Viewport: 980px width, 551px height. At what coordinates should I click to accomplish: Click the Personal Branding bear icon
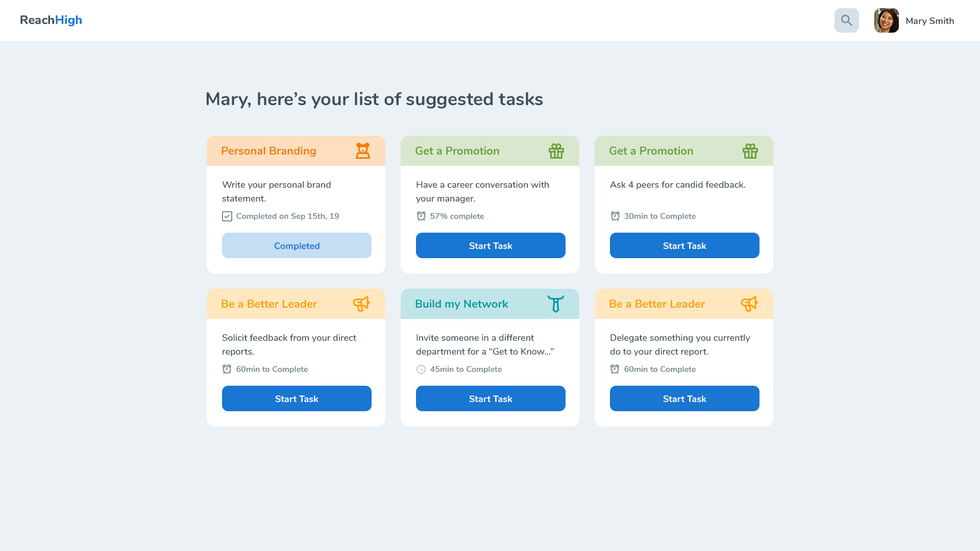[363, 151]
